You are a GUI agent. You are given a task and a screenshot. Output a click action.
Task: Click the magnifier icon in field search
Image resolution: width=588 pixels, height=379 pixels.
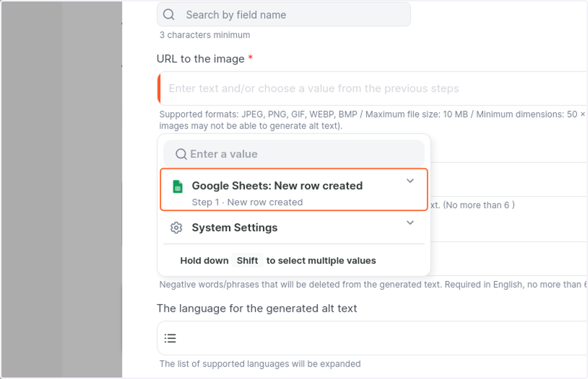[169, 15]
